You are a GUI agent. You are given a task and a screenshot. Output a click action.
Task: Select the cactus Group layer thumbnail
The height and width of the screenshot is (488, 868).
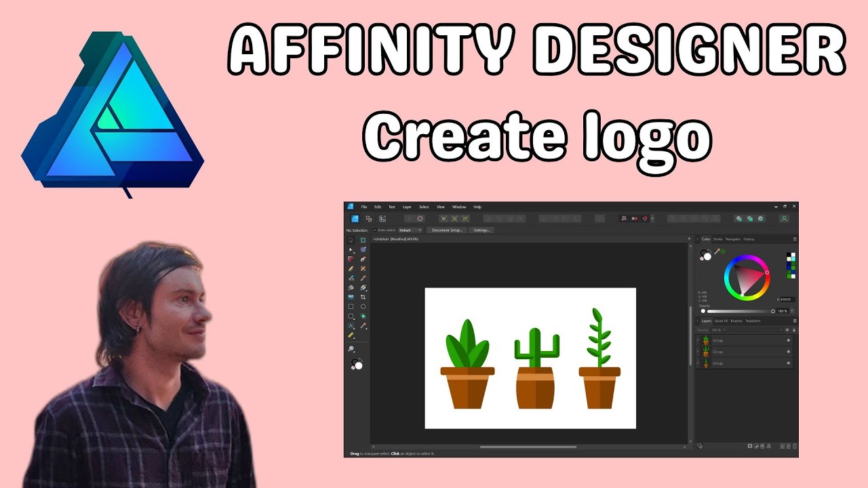[706, 352]
